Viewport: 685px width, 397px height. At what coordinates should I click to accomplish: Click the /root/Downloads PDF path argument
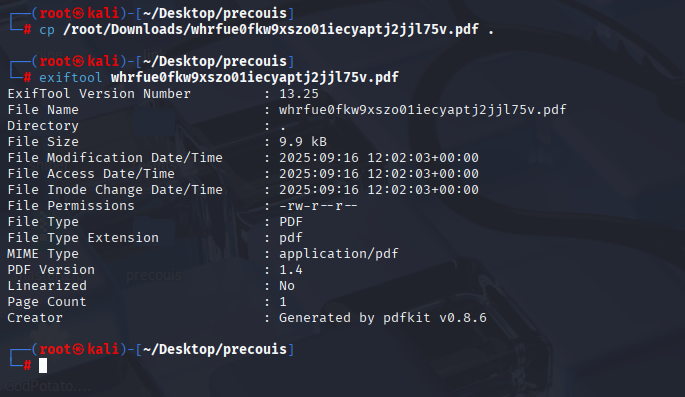(x=271, y=30)
